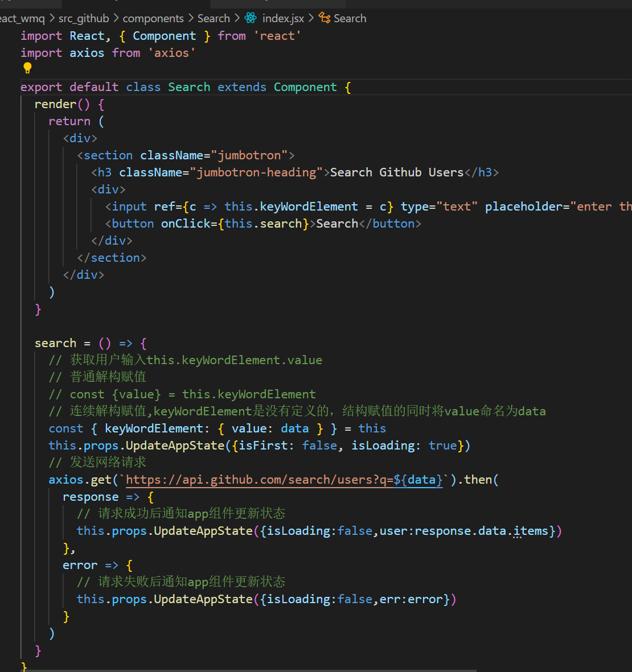Open the src_github breadcrumb folder
Screen dimensions: 632x672
83,18
